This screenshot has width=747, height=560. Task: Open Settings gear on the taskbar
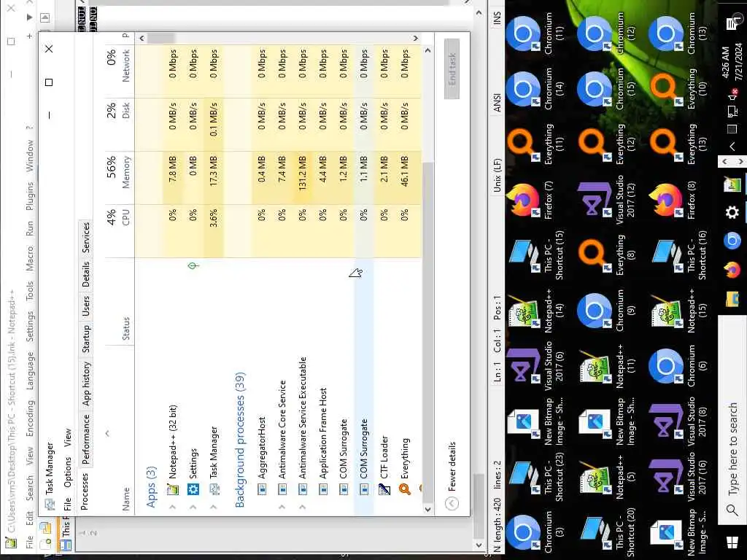[x=732, y=211]
